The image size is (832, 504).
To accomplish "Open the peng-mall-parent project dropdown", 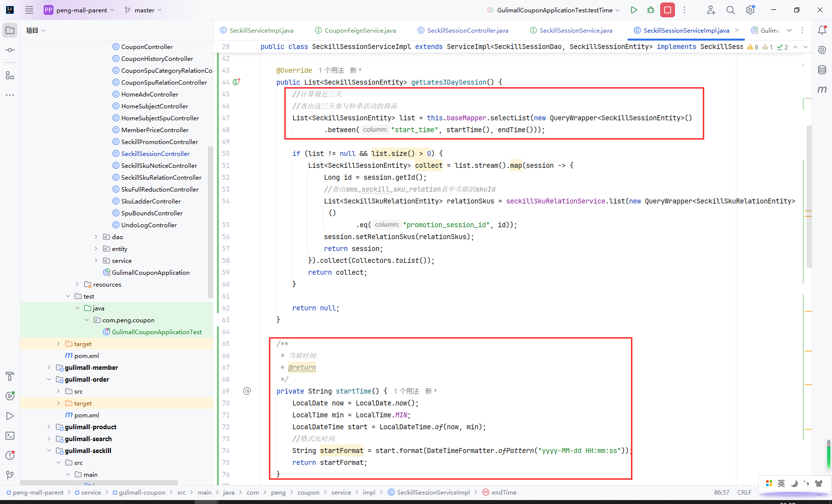I will pyautogui.click(x=79, y=10).
